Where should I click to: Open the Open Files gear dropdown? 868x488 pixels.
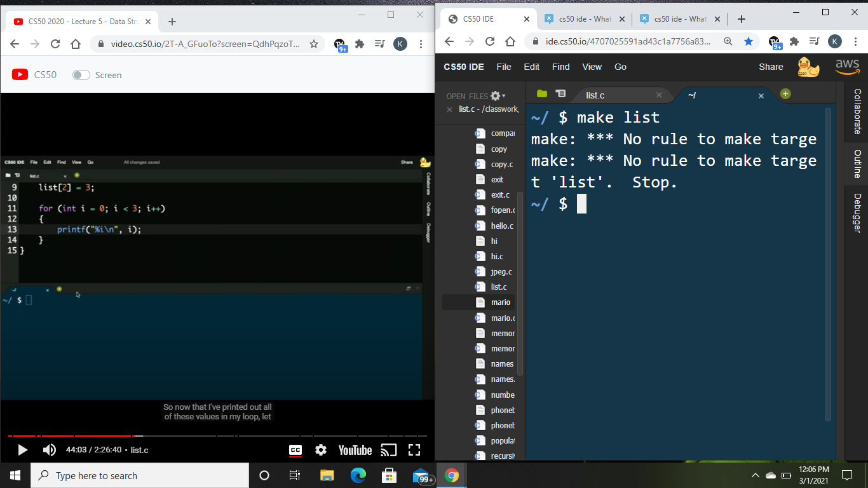(498, 96)
